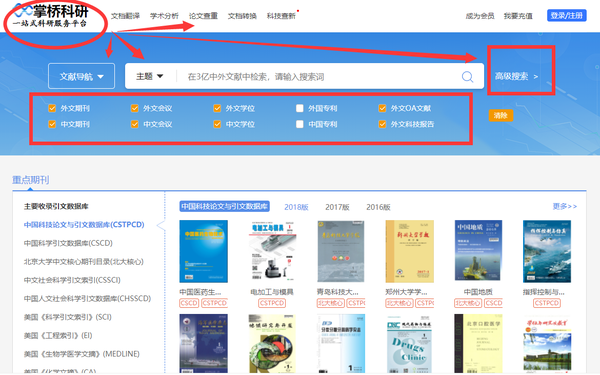Open the Drugs & Clinic journal cover
Screen dimensions: 600x375
pyautogui.click(x=409, y=344)
